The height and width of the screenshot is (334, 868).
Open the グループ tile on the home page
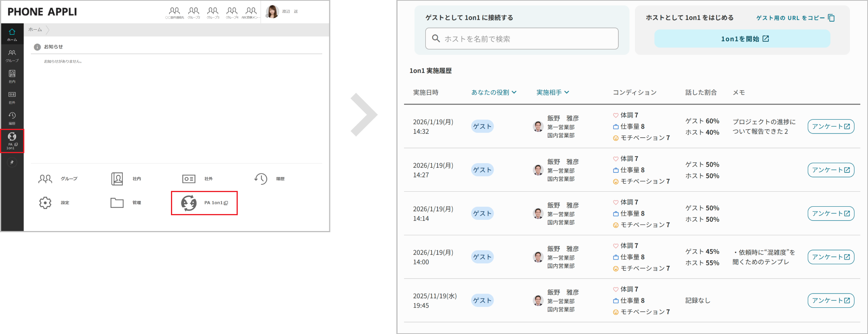58,179
